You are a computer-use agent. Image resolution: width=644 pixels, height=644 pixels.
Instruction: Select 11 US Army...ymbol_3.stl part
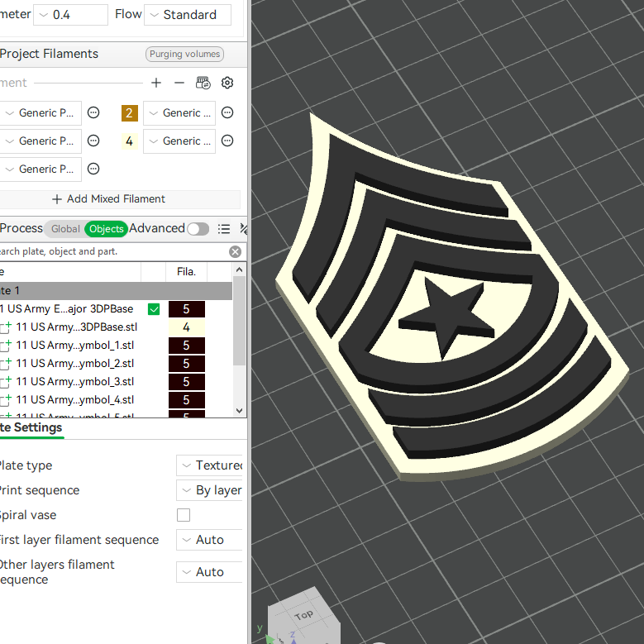point(74,382)
